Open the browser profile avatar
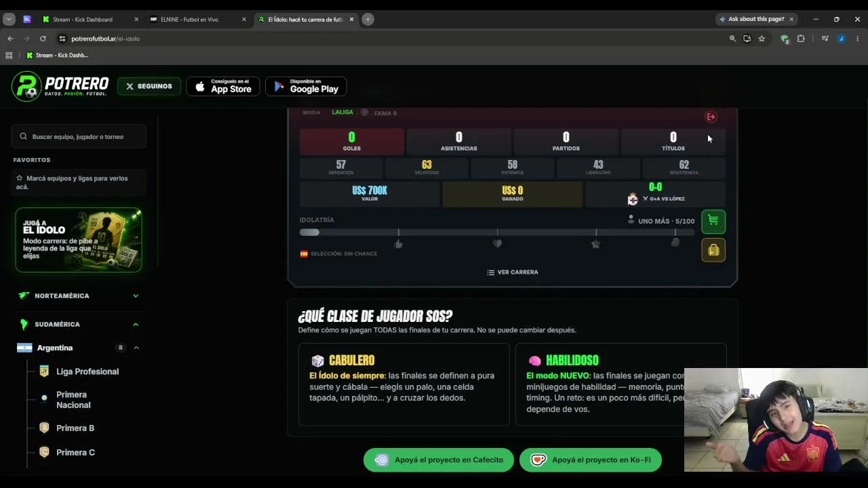The image size is (868, 488). click(x=841, y=39)
